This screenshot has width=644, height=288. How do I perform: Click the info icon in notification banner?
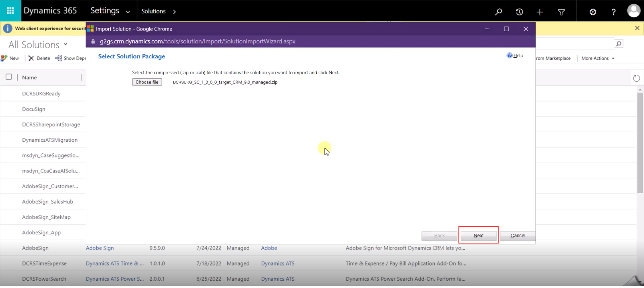(8, 29)
